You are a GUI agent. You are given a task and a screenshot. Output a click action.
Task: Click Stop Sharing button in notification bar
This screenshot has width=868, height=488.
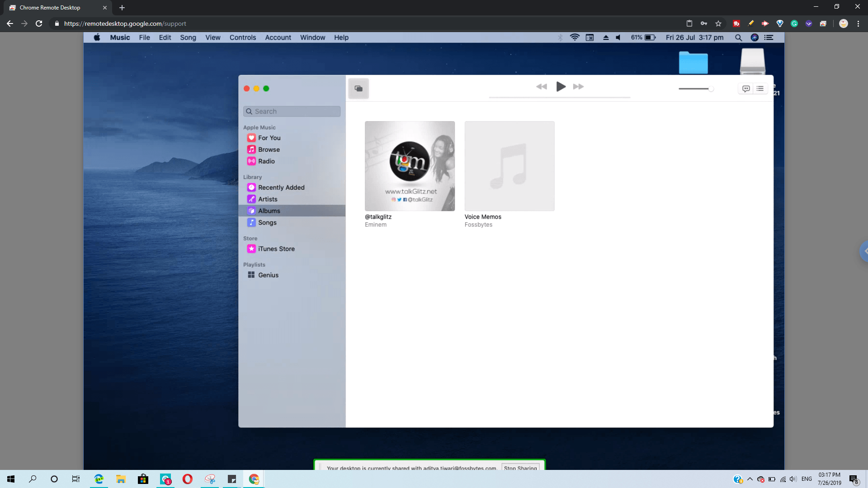point(520,468)
